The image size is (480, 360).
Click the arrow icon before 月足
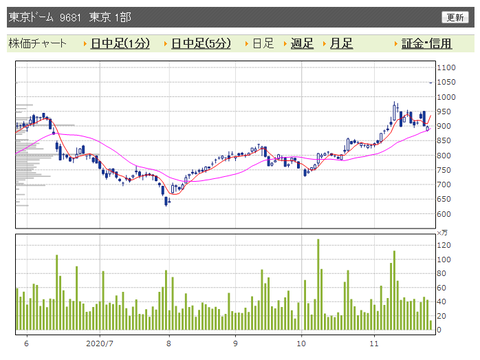(x=324, y=44)
